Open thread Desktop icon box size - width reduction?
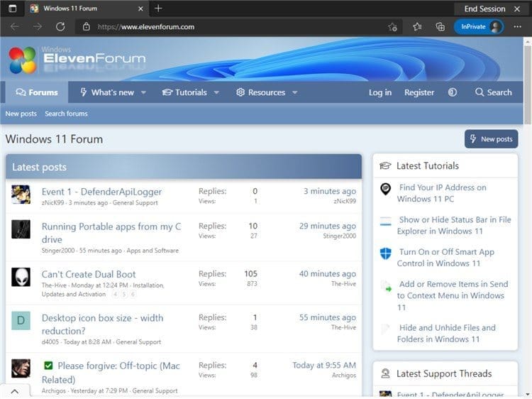 (102, 324)
